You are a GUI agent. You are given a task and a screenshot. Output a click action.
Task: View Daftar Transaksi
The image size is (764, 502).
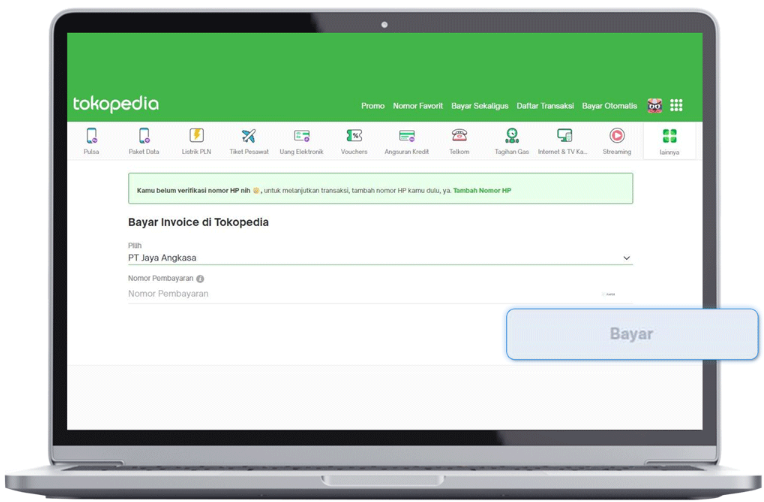545,106
